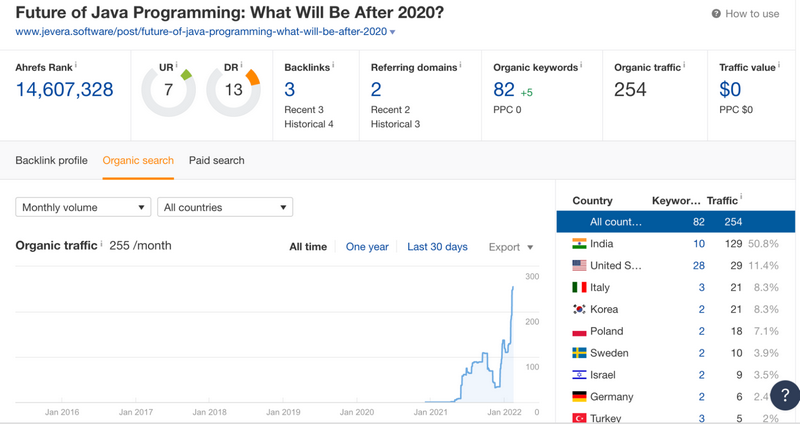Click the Poland flag icon
Screen dimensions: 800x424
[579, 331]
